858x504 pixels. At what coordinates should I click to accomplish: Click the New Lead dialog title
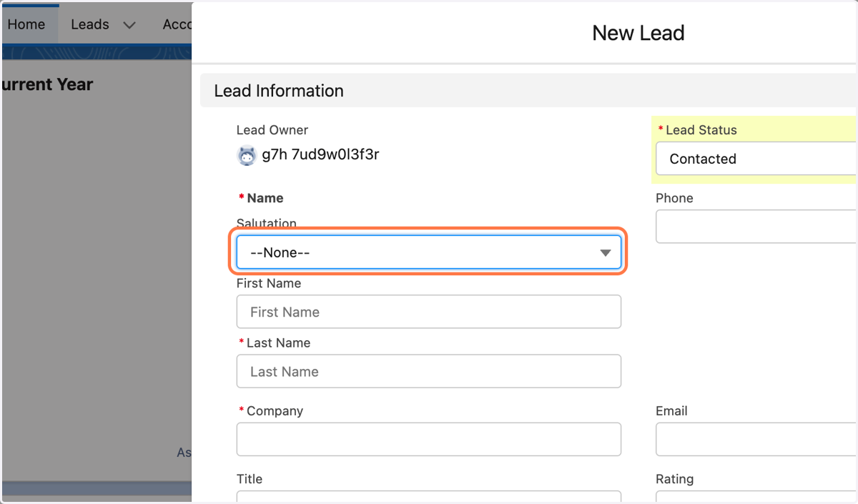click(638, 33)
